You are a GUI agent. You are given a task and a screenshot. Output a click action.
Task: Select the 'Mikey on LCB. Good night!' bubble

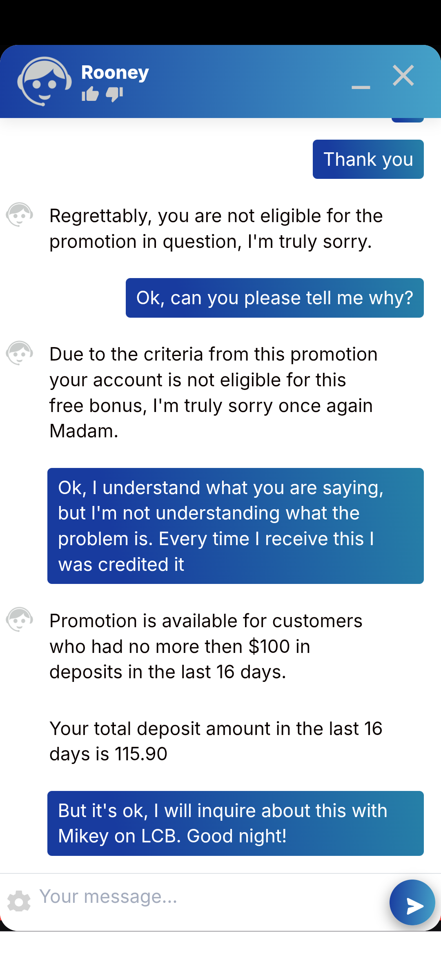235,823
